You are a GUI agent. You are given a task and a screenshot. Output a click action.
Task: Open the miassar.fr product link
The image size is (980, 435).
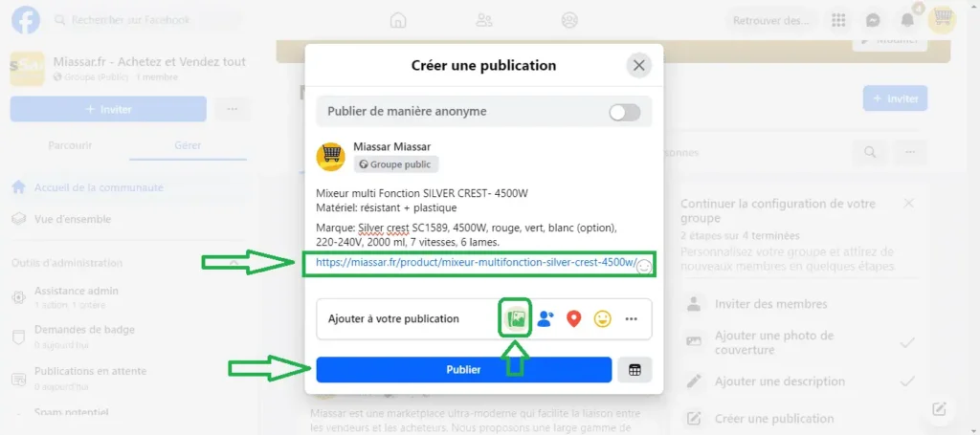[x=475, y=262]
